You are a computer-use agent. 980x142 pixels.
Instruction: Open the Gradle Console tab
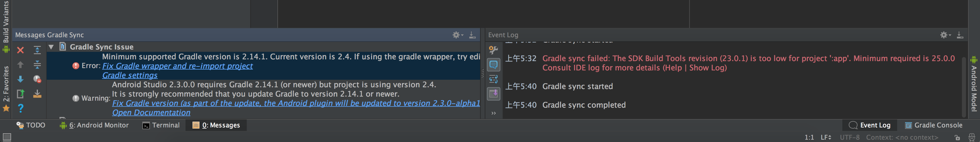coord(934,125)
